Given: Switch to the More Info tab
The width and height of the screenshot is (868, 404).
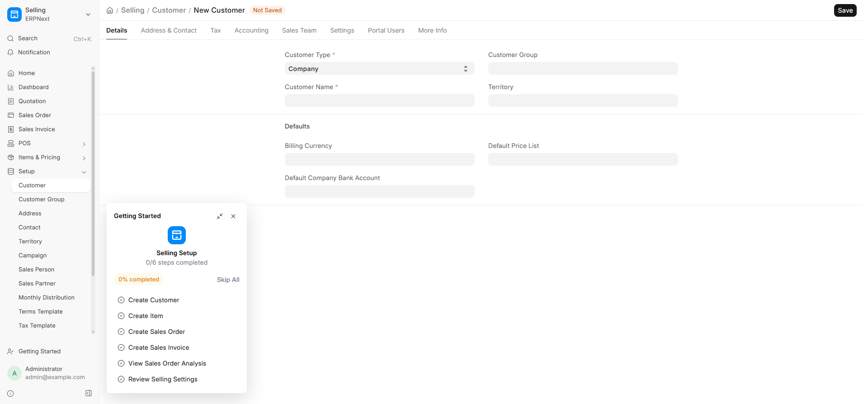Looking at the screenshot, I should [x=432, y=30].
